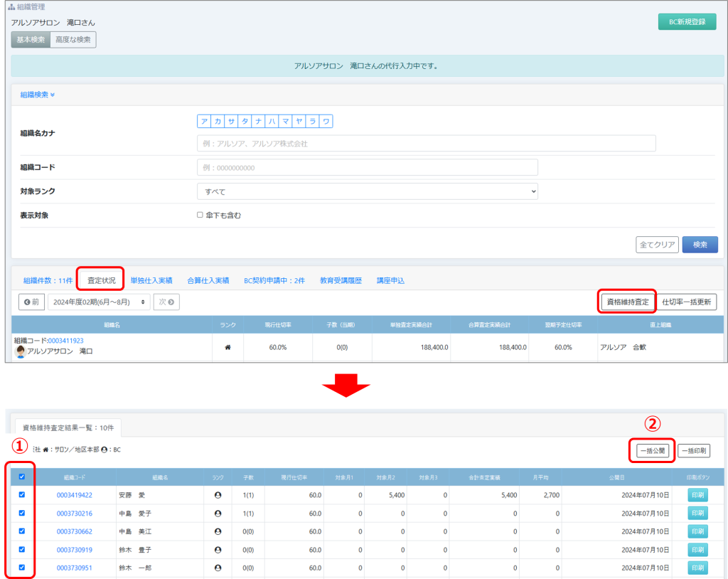728x579 pixels.
Task: Toggle the select-all checkbox in the table header
Action: point(23,477)
